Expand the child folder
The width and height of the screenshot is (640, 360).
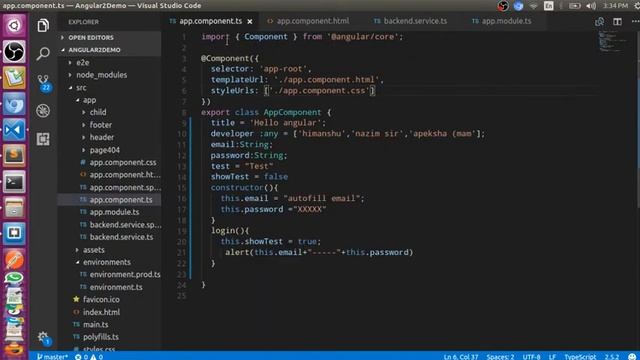[109, 112]
